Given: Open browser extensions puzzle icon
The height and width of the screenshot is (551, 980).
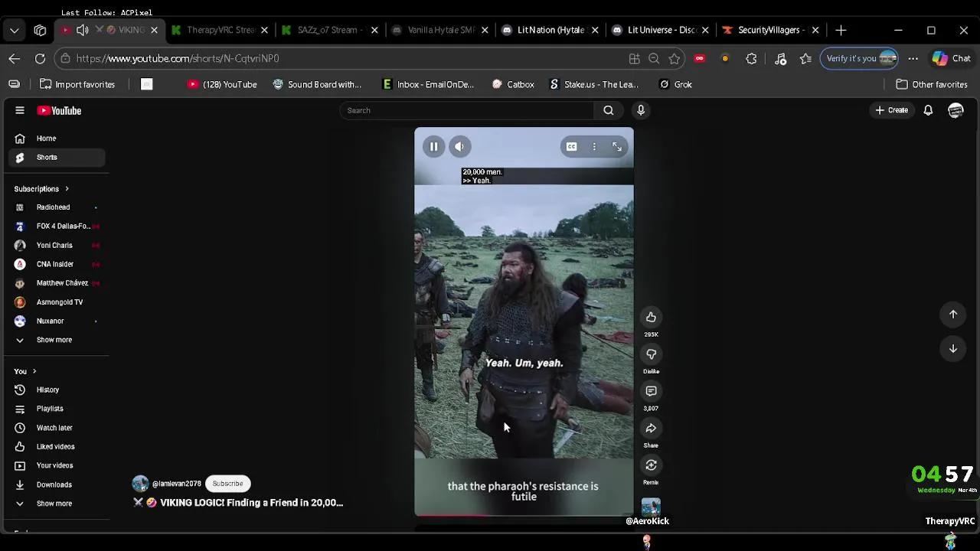Looking at the screenshot, I should click(x=751, y=58).
